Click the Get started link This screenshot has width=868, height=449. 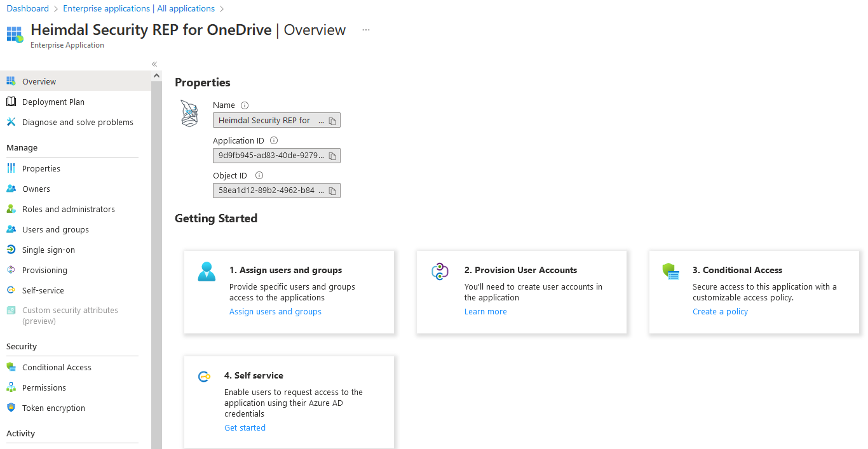pos(245,427)
